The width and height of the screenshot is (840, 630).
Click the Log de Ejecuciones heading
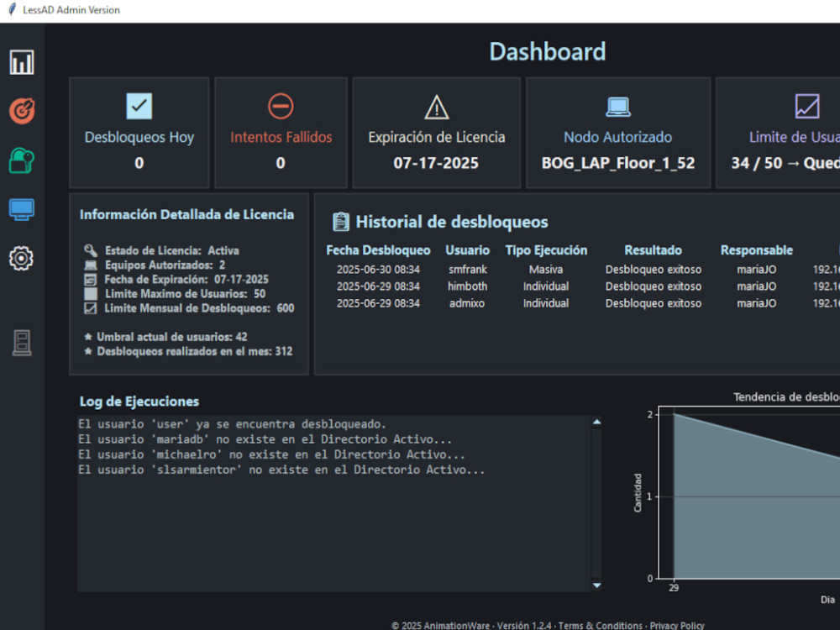pyautogui.click(x=139, y=402)
